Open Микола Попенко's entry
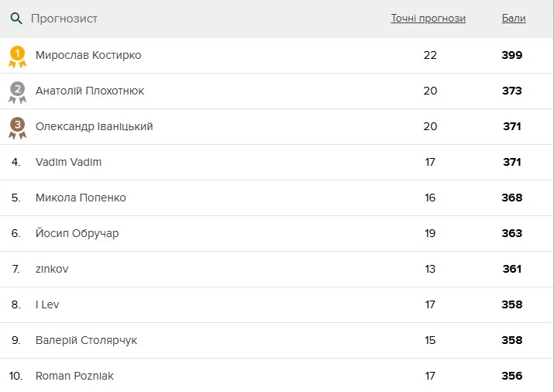554x392 pixels. 81,198
